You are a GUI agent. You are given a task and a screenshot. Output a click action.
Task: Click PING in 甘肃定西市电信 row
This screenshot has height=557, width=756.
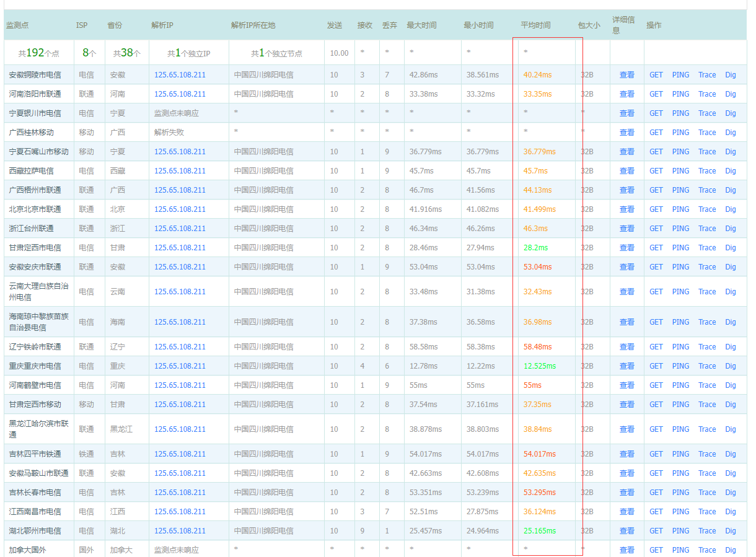pos(680,248)
